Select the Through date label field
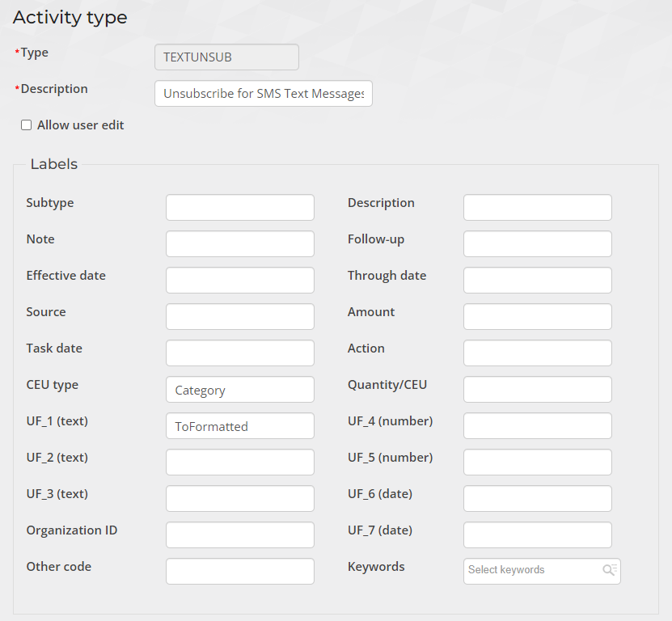 coord(537,281)
